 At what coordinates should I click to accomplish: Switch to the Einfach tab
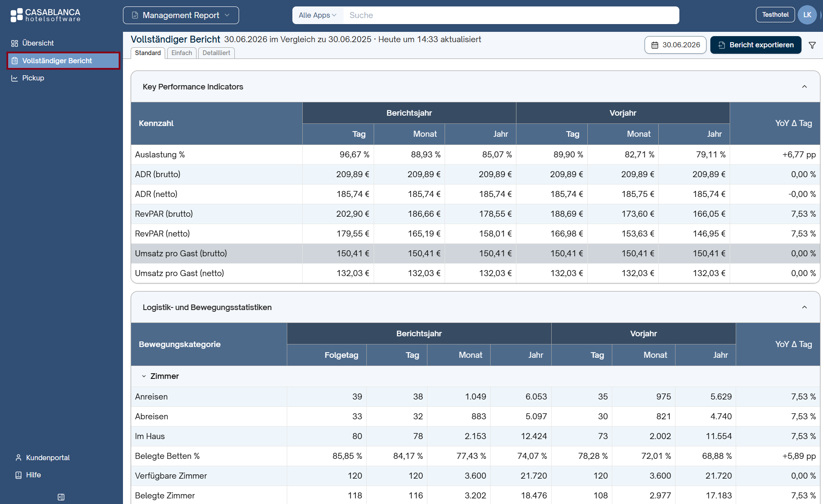click(x=182, y=53)
